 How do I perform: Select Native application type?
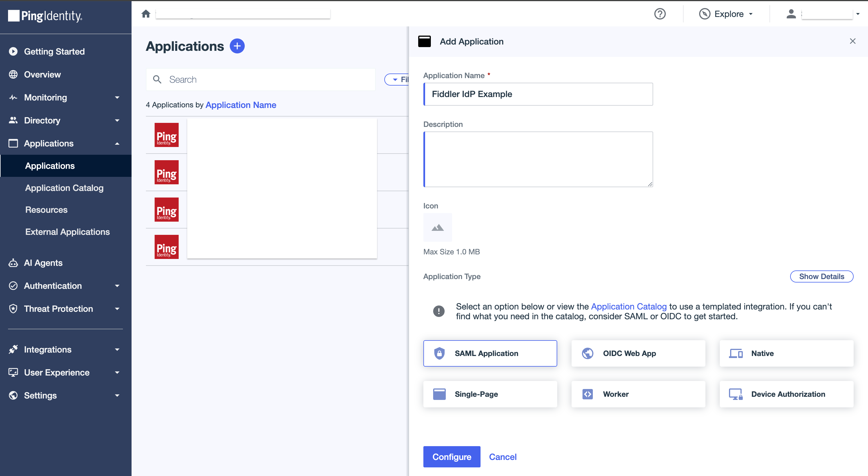pos(786,353)
